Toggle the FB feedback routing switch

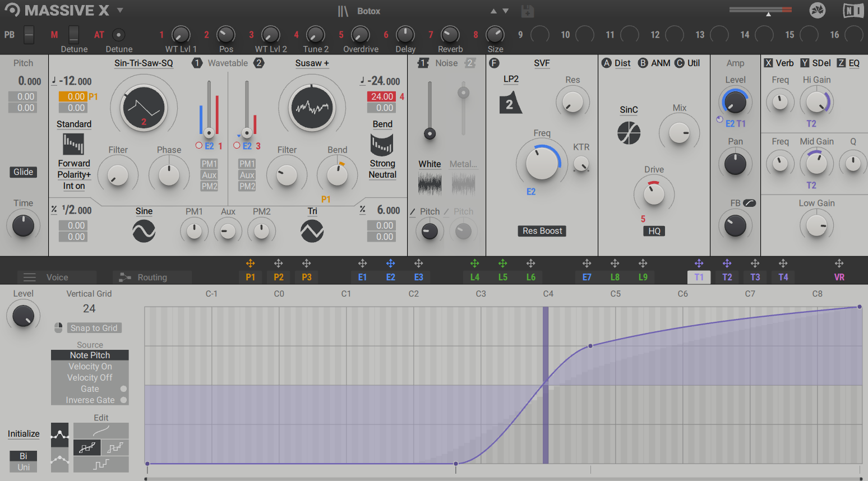pyautogui.click(x=749, y=203)
